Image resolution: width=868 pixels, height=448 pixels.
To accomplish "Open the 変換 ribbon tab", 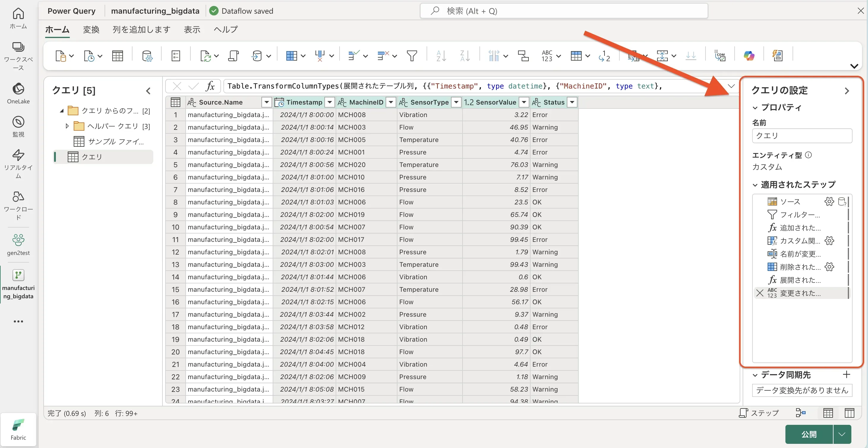I will pyautogui.click(x=91, y=30).
